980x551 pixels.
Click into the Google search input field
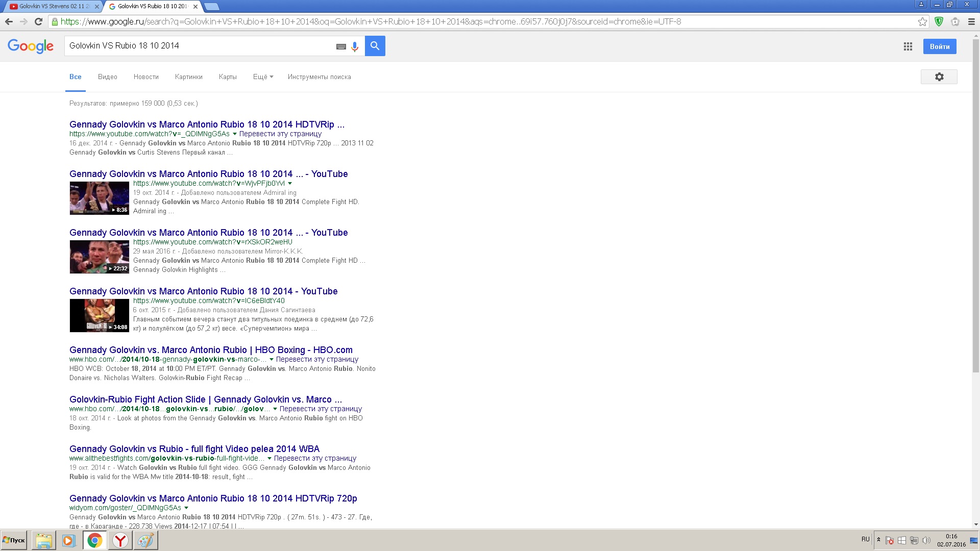pos(199,46)
